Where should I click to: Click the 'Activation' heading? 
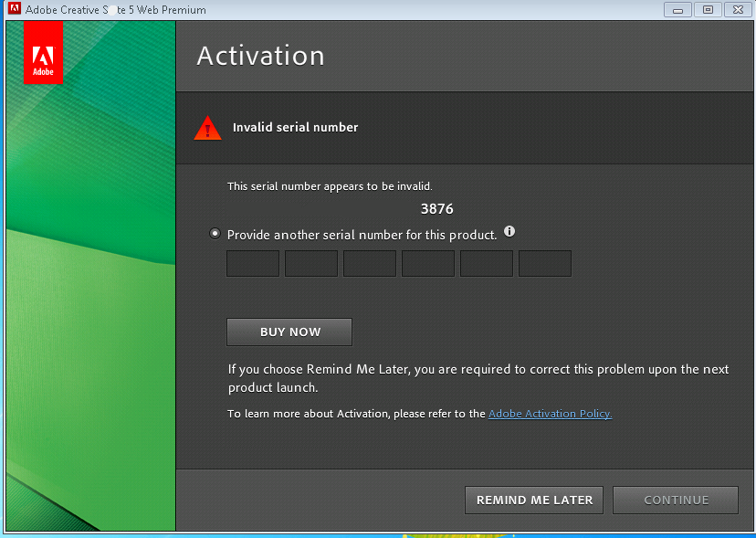coord(260,56)
